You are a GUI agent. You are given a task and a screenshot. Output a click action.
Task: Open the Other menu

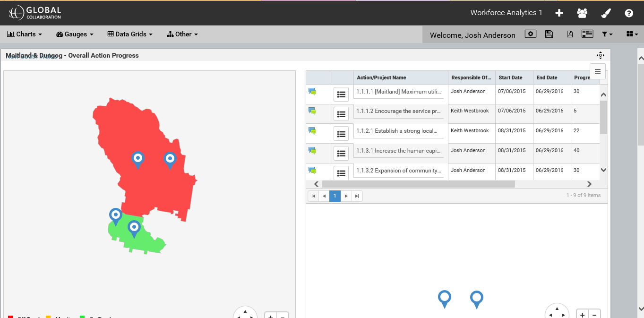(182, 34)
